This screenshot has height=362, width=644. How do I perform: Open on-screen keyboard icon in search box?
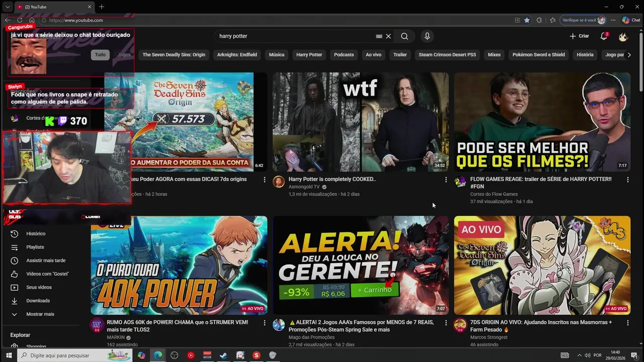click(x=379, y=36)
